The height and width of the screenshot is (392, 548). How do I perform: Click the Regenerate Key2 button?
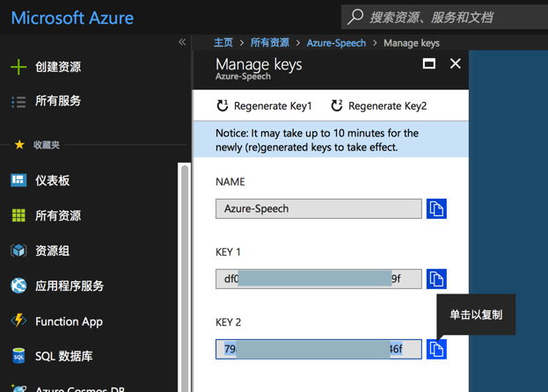[378, 106]
